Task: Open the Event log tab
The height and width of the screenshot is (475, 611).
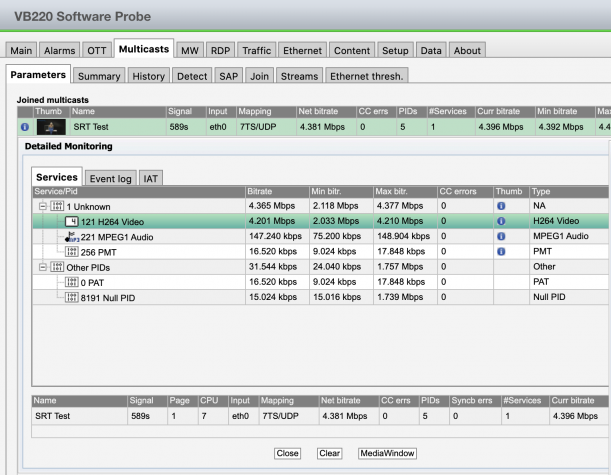Action: coord(110,177)
